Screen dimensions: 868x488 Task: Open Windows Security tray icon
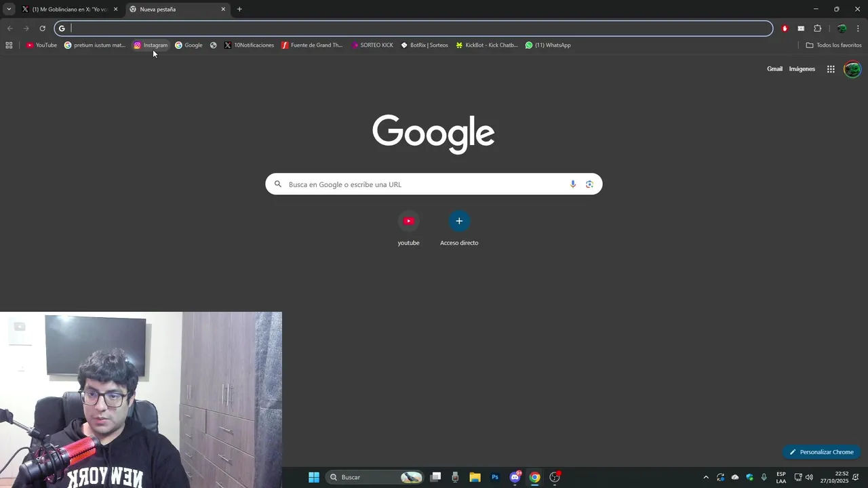point(749,477)
